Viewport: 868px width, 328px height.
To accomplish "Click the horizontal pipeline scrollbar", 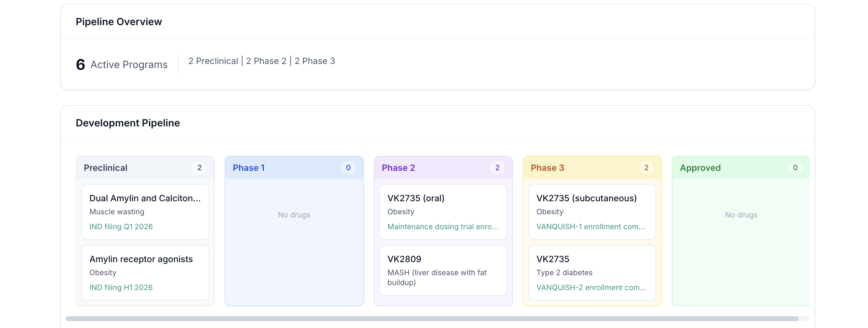I will (431, 319).
